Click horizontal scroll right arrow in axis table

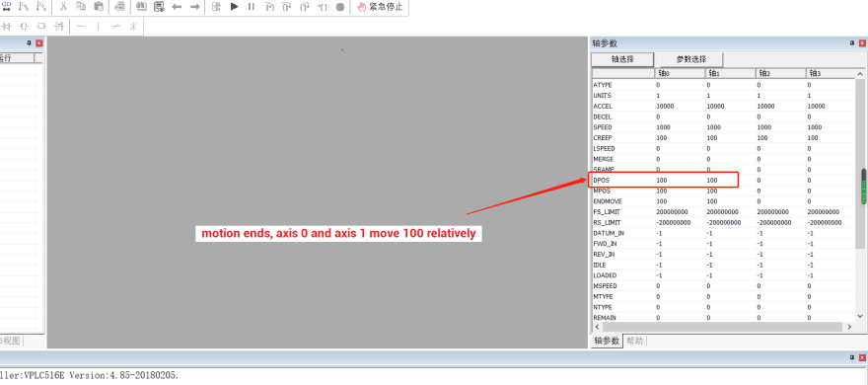point(849,328)
